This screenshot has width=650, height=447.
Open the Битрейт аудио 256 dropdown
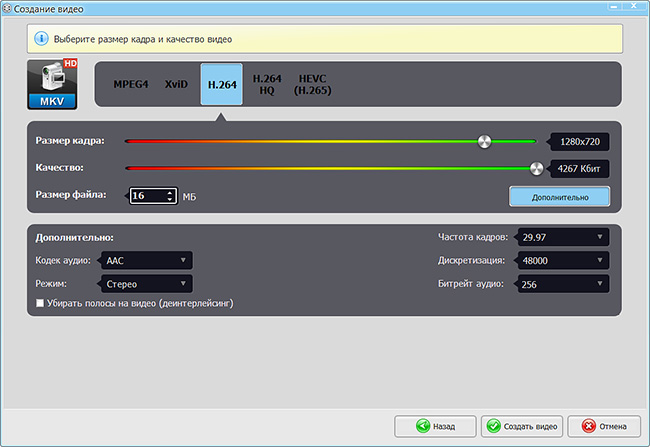coord(562,284)
